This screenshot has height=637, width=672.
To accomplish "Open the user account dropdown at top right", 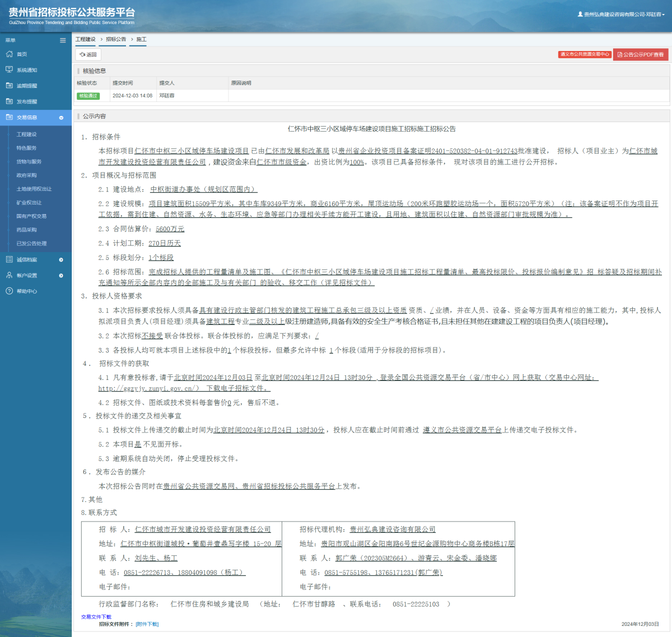I will click(x=622, y=15).
